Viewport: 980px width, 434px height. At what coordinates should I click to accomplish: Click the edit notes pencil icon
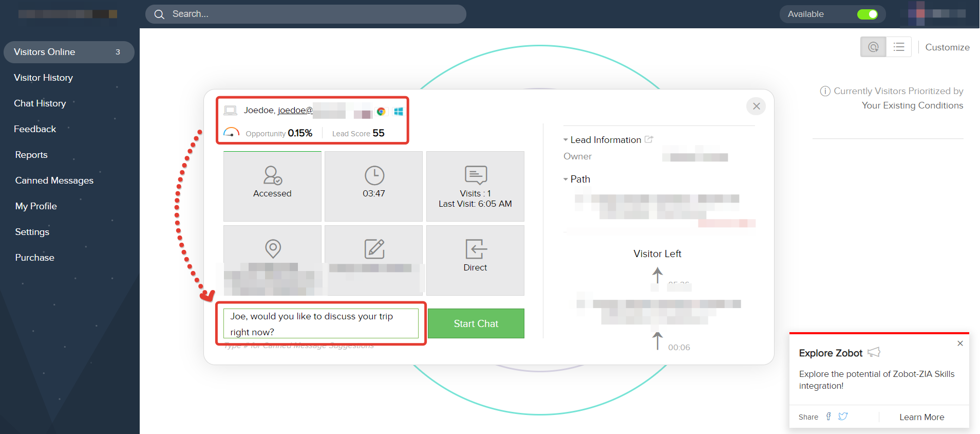click(x=374, y=249)
